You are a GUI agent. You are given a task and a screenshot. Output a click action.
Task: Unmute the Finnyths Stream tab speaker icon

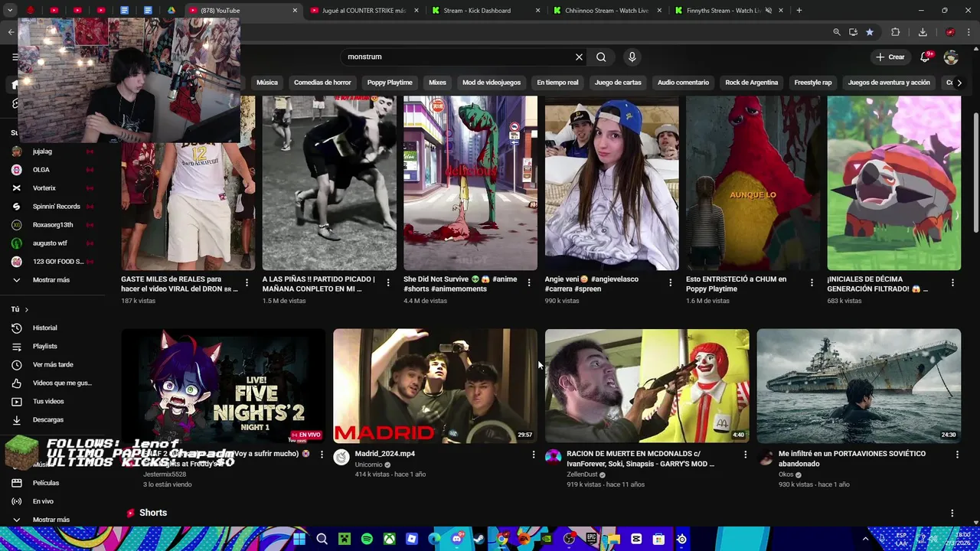tap(768, 11)
